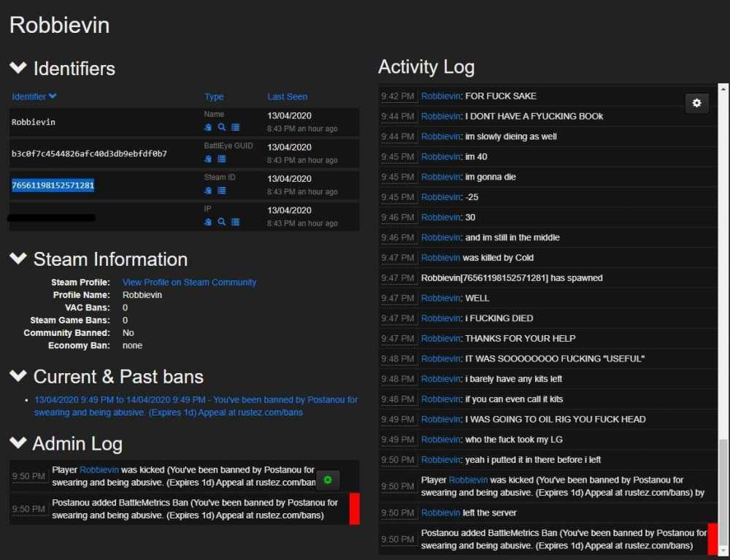Click the list icon in the IP row
This screenshot has width=730, height=560.
[x=235, y=222]
